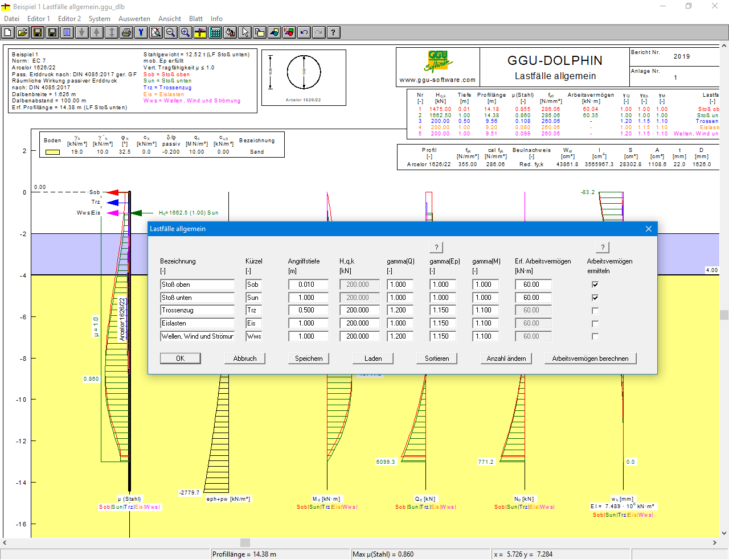Close the Lastfälle allgemein dialog with X
The image size is (729, 560).
point(648,229)
